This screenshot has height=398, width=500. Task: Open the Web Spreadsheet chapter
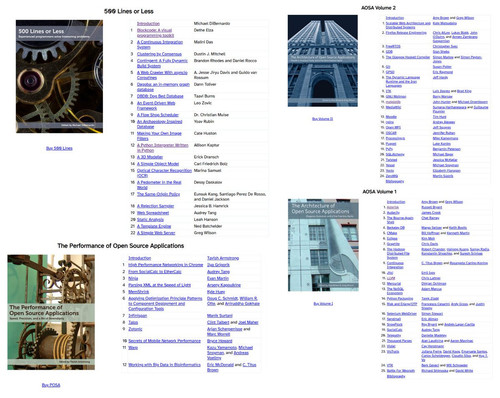click(153, 213)
